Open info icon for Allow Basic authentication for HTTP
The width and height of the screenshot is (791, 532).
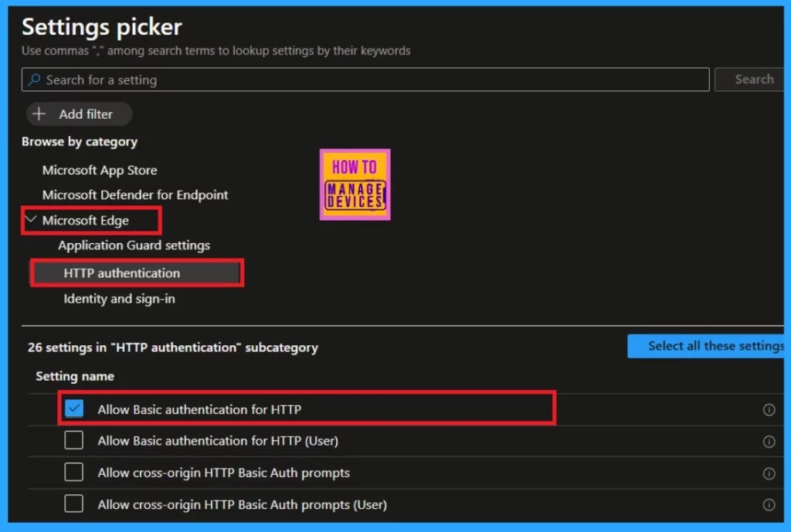tap(769, 409)
